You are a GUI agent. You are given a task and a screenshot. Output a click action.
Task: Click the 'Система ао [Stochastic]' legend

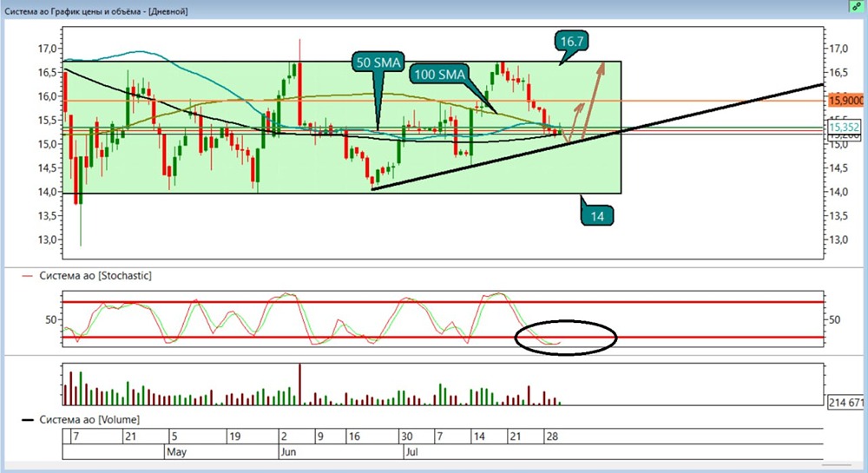coord(95,275)
